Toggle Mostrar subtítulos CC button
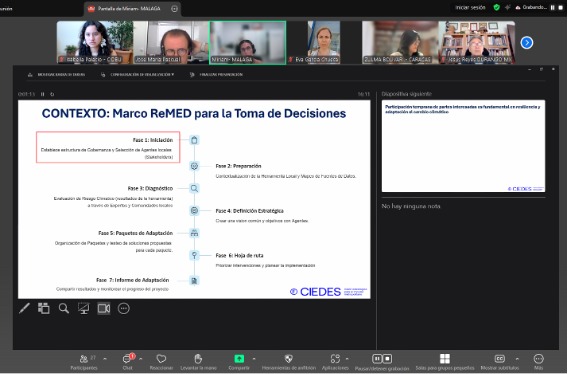The image size is (568, 374). coord(500,362)
